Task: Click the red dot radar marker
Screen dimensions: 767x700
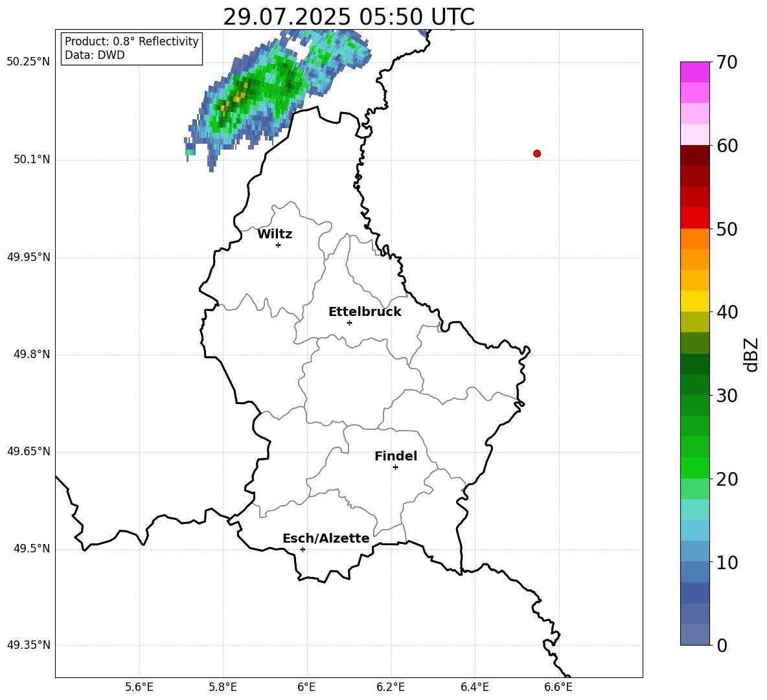Action: click(537, 153)
